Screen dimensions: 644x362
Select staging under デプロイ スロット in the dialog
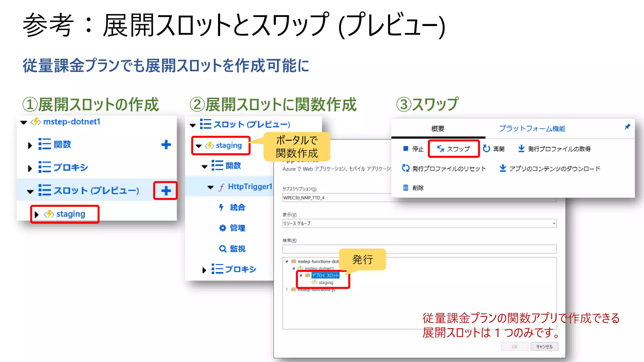(x=326, y=282)
